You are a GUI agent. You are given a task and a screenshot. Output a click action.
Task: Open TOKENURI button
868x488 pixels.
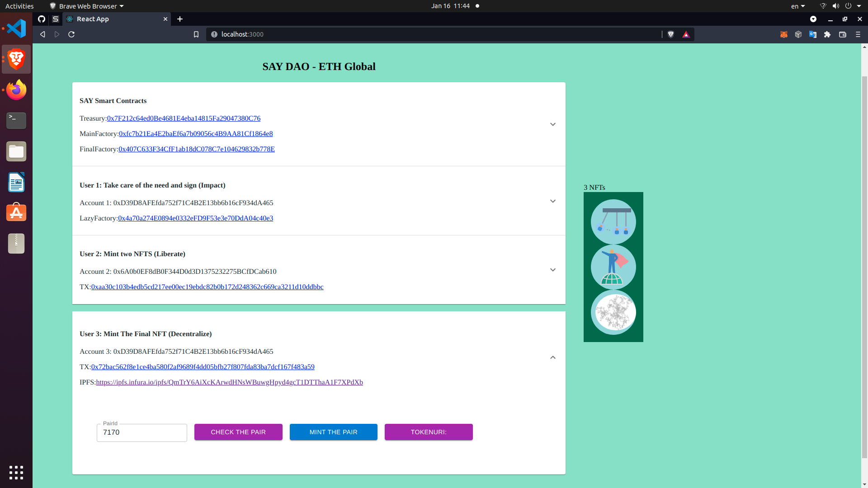[429, 432]
